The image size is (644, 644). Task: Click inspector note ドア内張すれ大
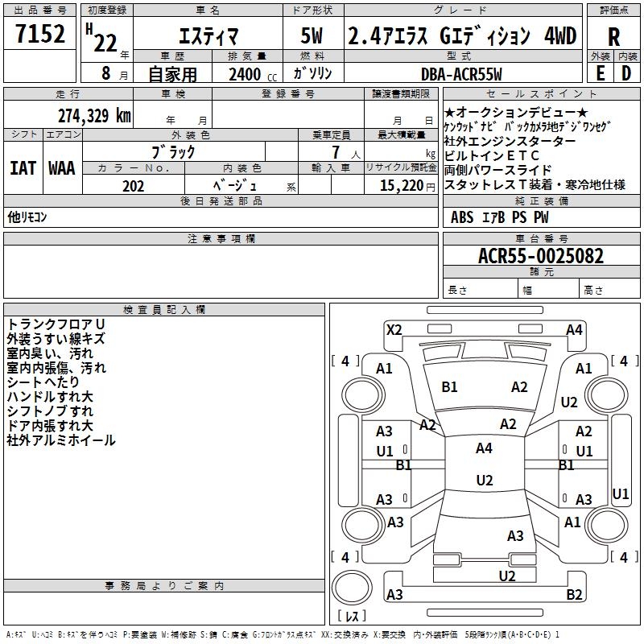click(50, 426)
